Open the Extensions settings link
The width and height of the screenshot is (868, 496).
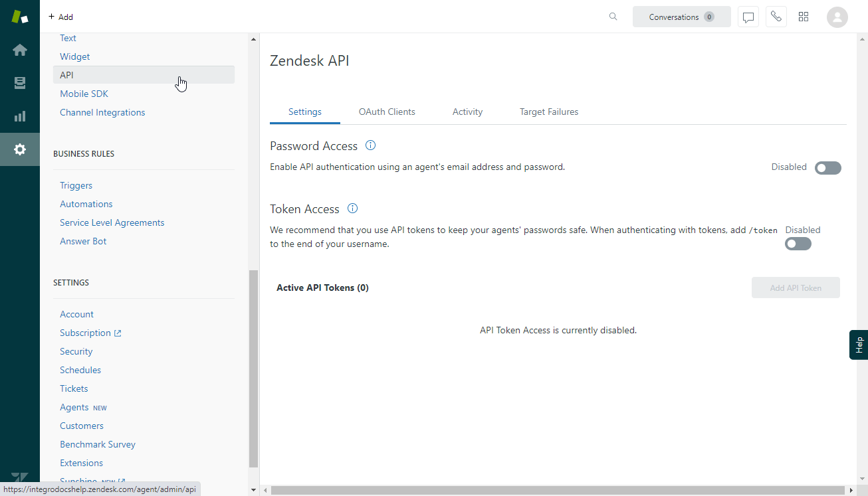click(81, 463)
